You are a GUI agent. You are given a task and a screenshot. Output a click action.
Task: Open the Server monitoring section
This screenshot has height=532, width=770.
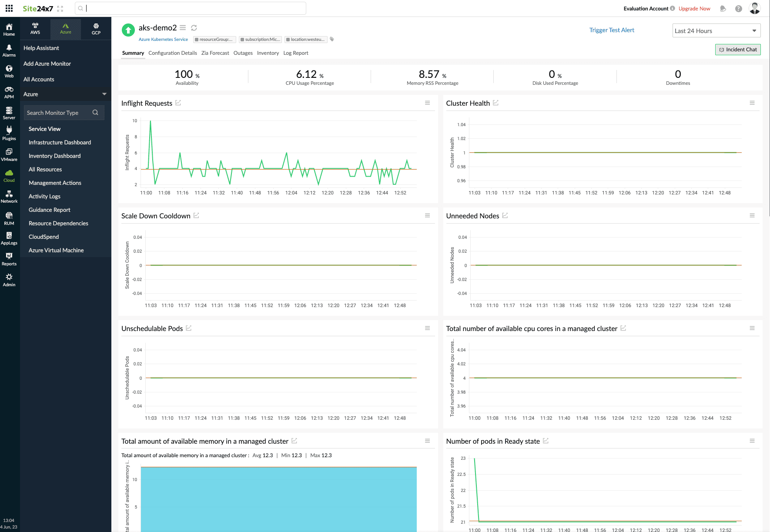click(9, 113)
